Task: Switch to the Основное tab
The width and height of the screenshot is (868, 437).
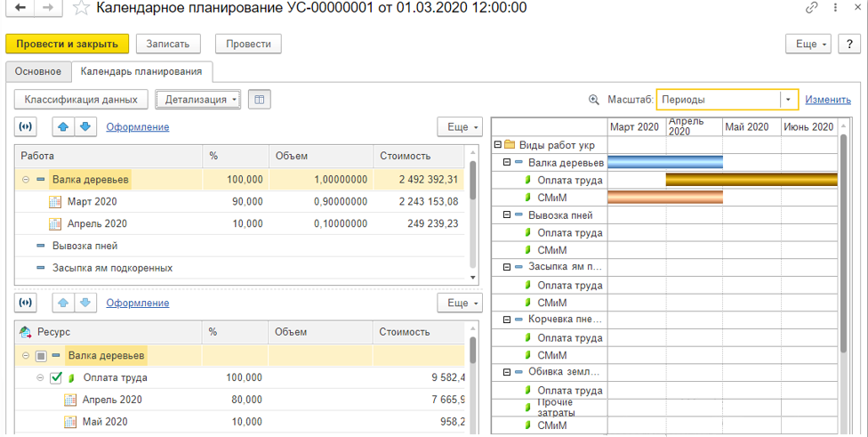Action: click(37, 71)
